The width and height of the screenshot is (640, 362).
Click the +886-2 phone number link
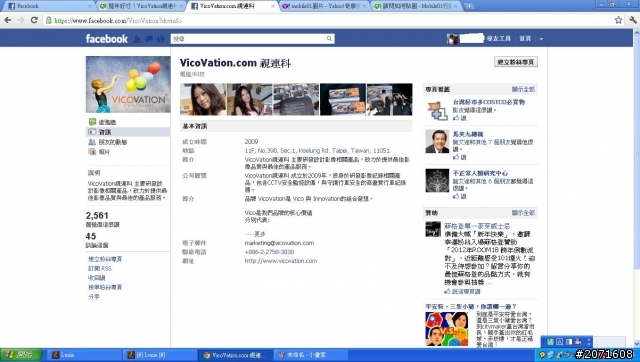click(269, 252)
